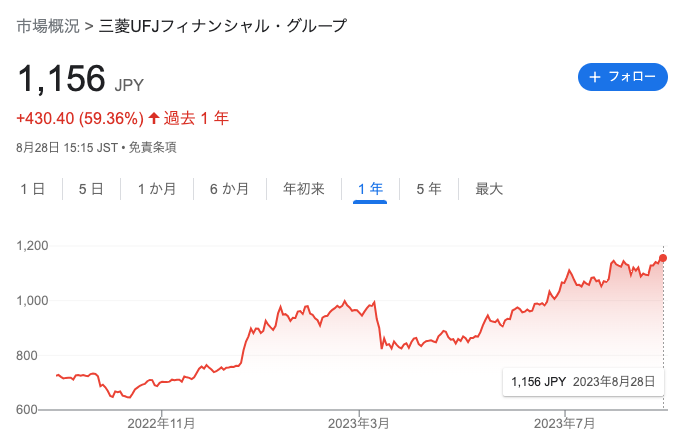Switch to the 1か月 range
Image resolution: width=684 pixels, height=441 pixels.
157,189
